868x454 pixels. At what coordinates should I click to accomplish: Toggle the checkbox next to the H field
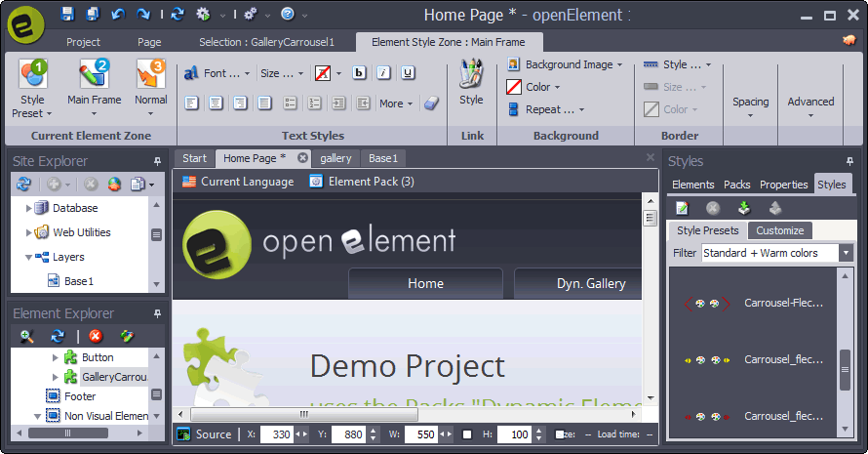pos(467,434)
